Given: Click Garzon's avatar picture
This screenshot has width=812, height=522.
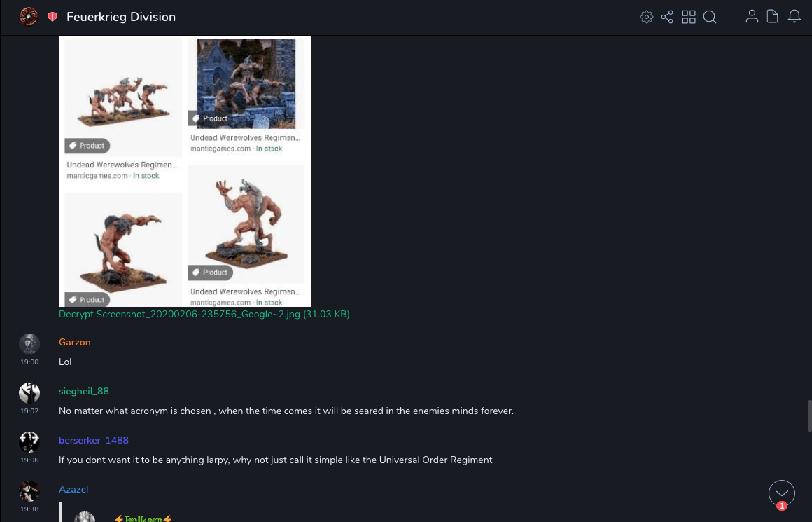Looking at the screenshot, I should pyautogui.click(x=29, y=344).
